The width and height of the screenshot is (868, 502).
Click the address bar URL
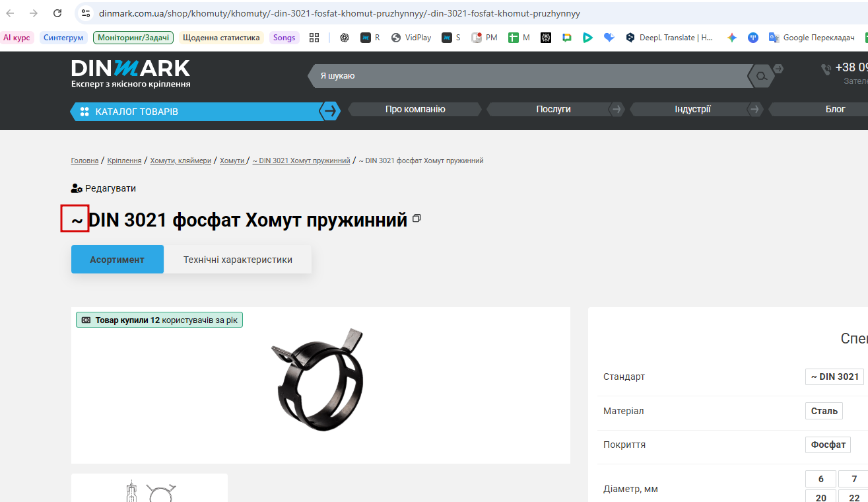(339, 13)
